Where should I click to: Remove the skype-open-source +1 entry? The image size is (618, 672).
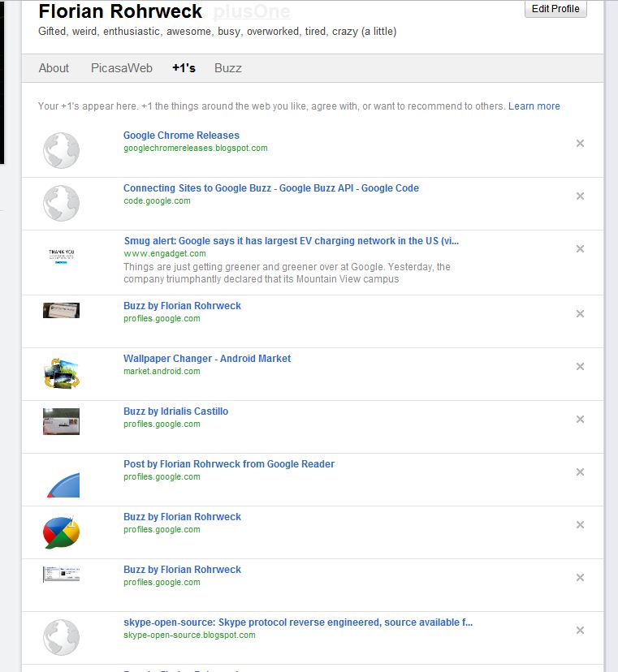(x=580, y=630)
